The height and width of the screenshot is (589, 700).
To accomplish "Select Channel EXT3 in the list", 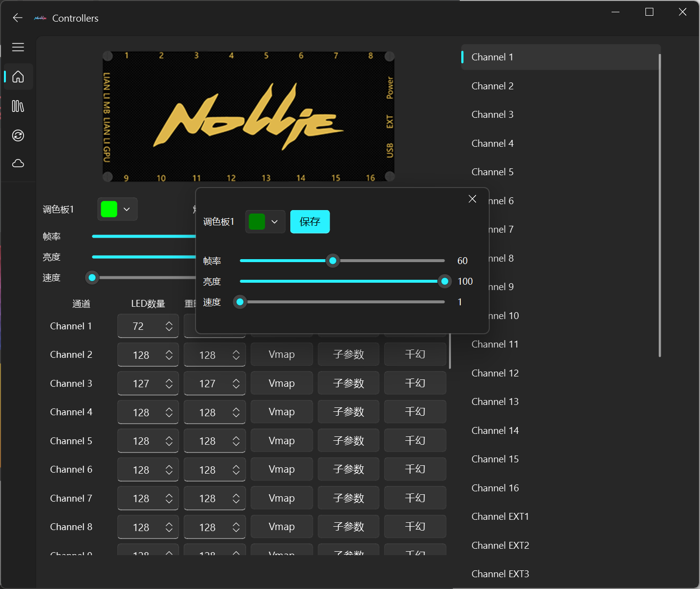I will 560,574.
